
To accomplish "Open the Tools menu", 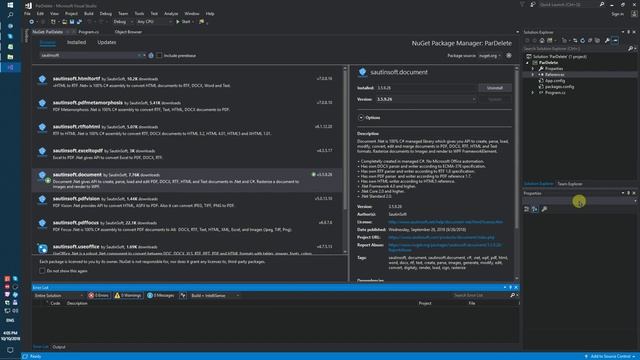I will point(139,13).
